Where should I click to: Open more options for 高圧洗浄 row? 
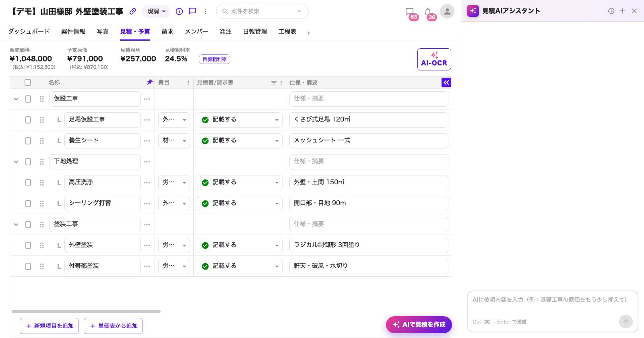[147, 183]
